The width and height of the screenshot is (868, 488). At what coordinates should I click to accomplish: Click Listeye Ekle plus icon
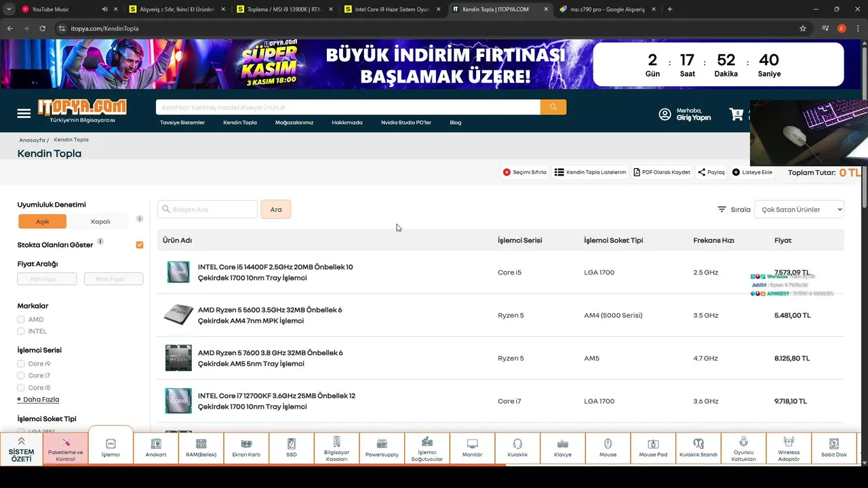point(736,172)
